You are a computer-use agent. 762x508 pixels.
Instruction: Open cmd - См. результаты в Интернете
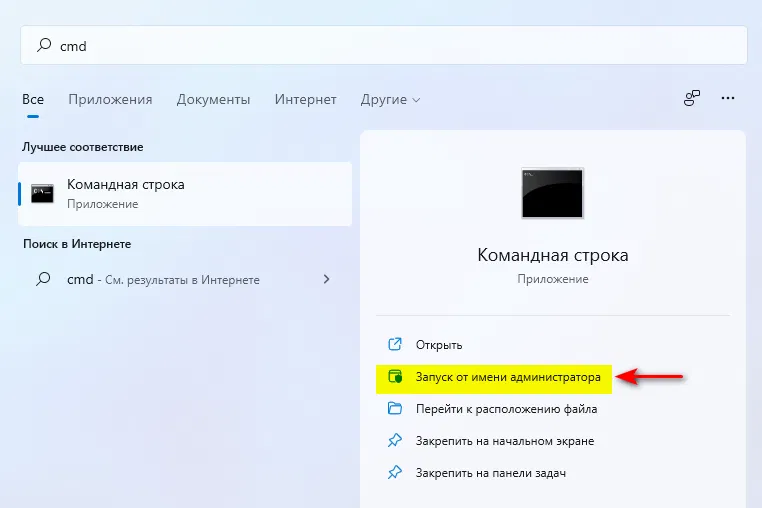185,280
